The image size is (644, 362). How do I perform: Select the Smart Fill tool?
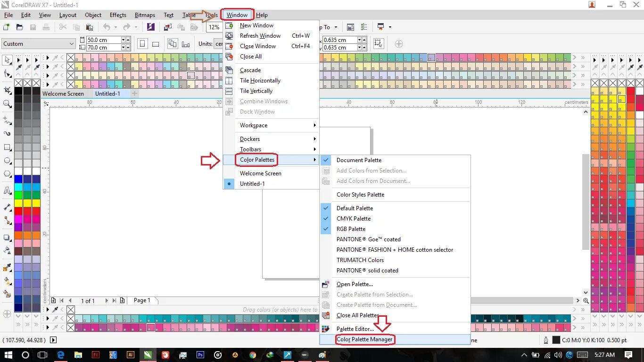(x=7, y=294)
